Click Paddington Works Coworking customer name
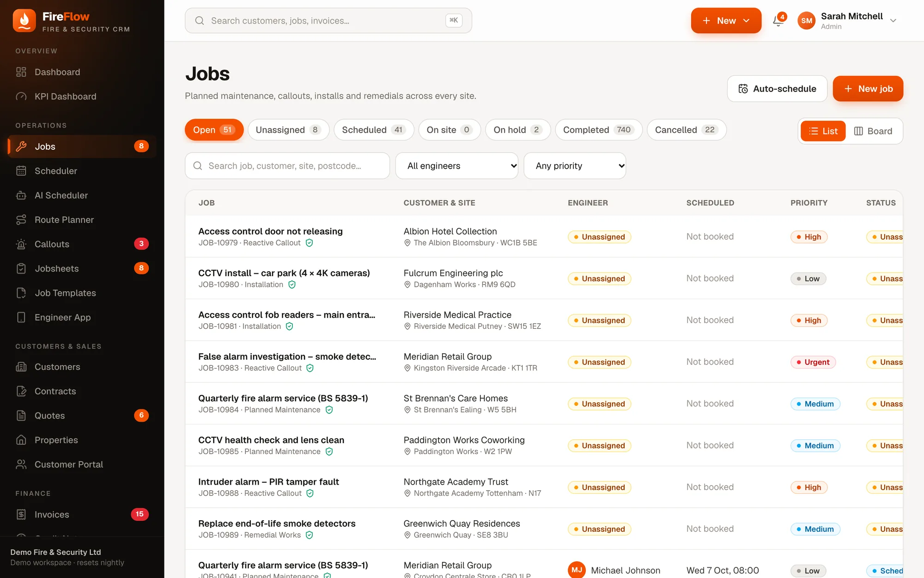Screen dimensions: 924x578 point(464,440)
